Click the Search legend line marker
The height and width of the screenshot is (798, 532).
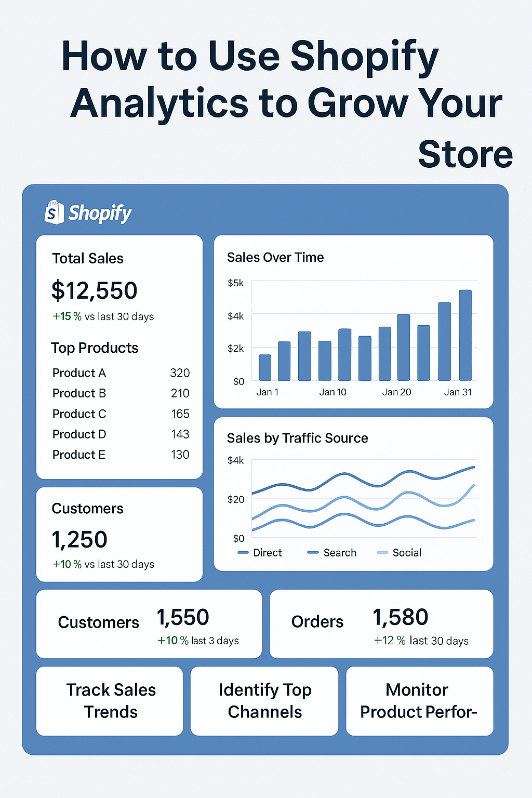coord(313,553)
